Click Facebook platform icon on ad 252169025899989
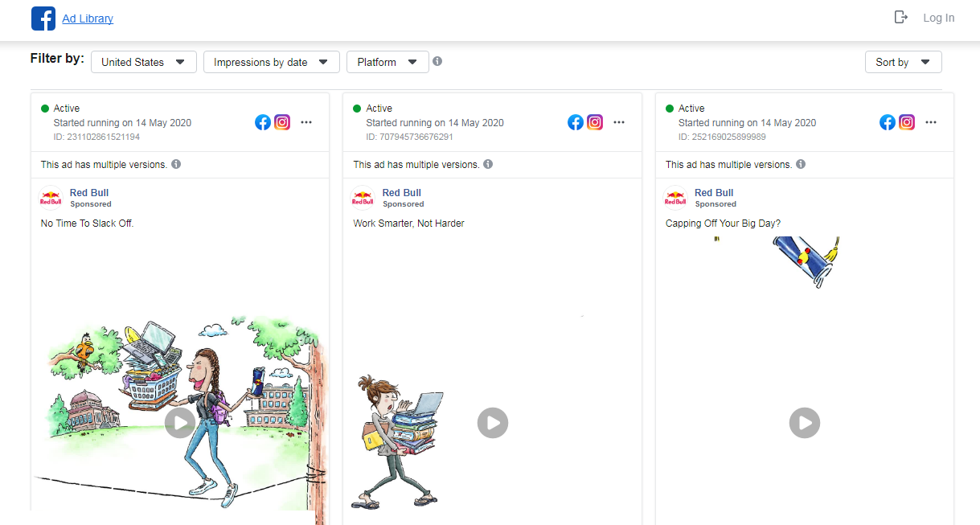Screen dimensions: 980x525 888,122
